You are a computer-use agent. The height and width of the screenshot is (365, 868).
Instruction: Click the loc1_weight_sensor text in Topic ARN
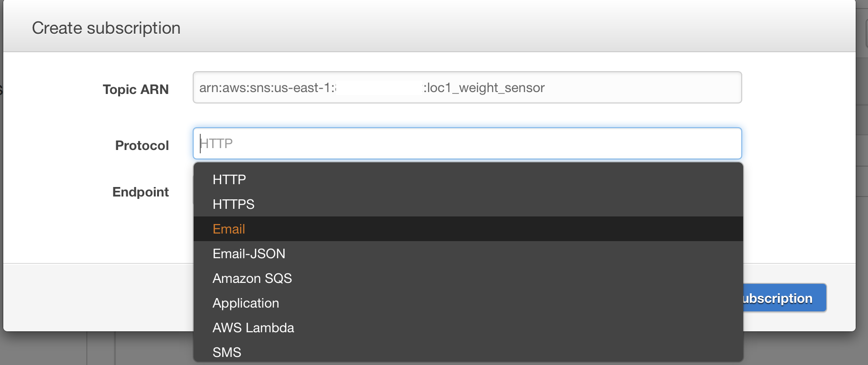[x=484, y=88]
